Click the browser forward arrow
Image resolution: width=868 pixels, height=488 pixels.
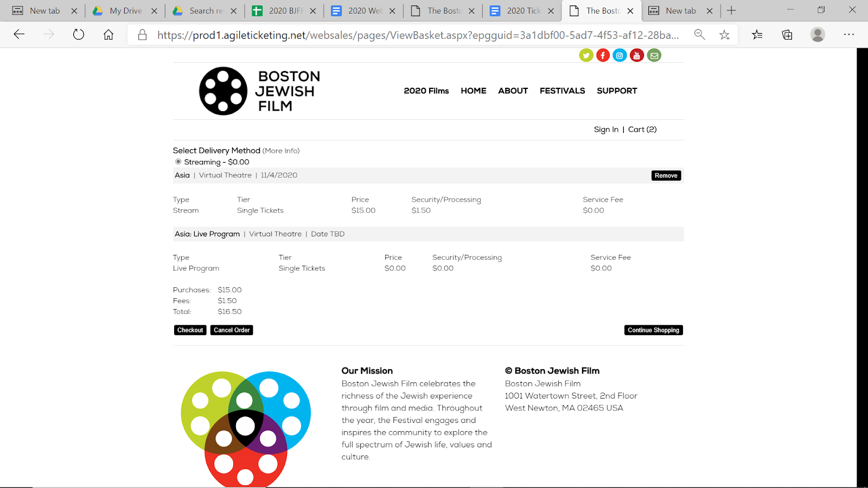49,35
